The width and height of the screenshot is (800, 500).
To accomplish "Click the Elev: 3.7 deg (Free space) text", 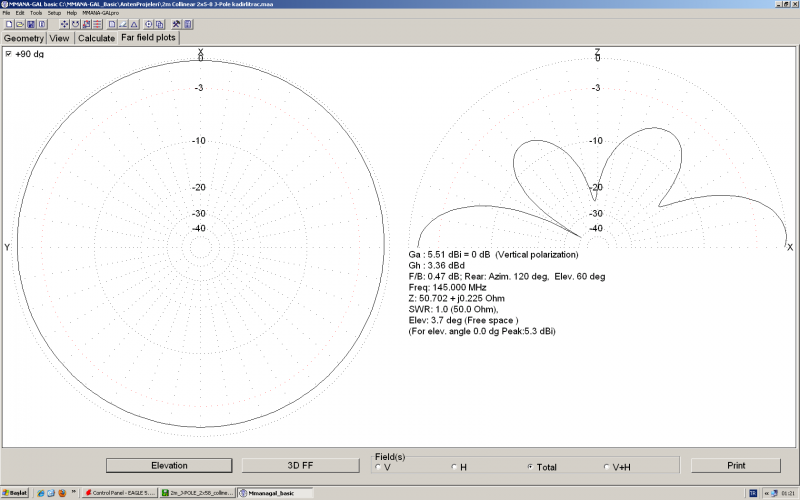I will (463, 320).
